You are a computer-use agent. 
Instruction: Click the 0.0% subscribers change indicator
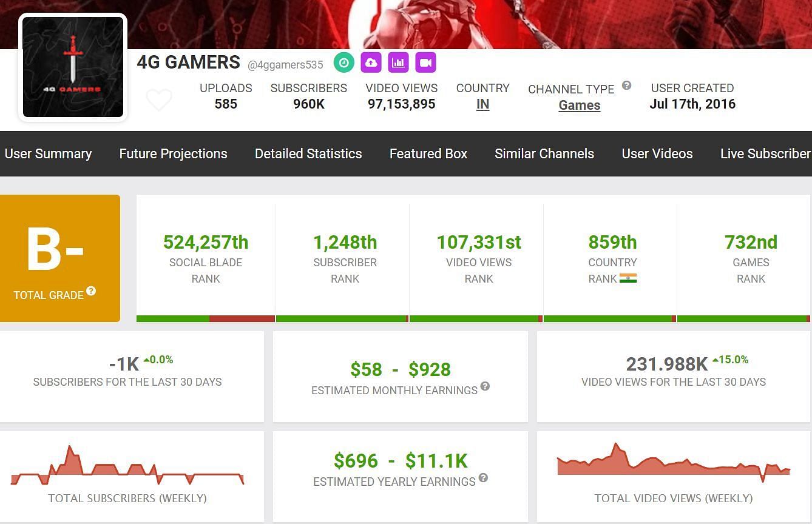[158, 360]
